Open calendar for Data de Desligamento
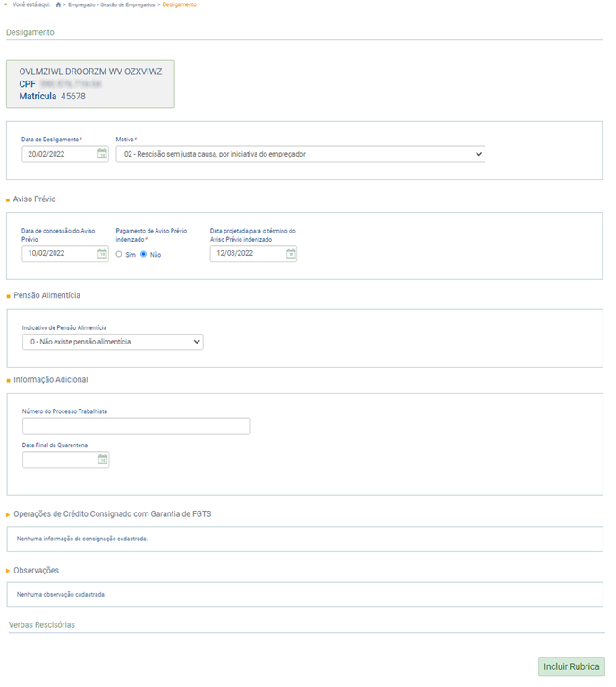 coord(102,154)
